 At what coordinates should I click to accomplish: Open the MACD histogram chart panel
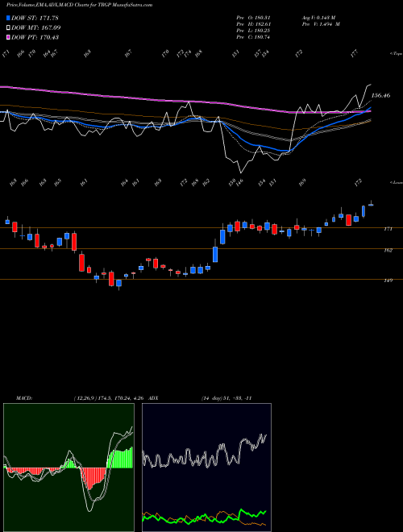click(x=69, y=468)
